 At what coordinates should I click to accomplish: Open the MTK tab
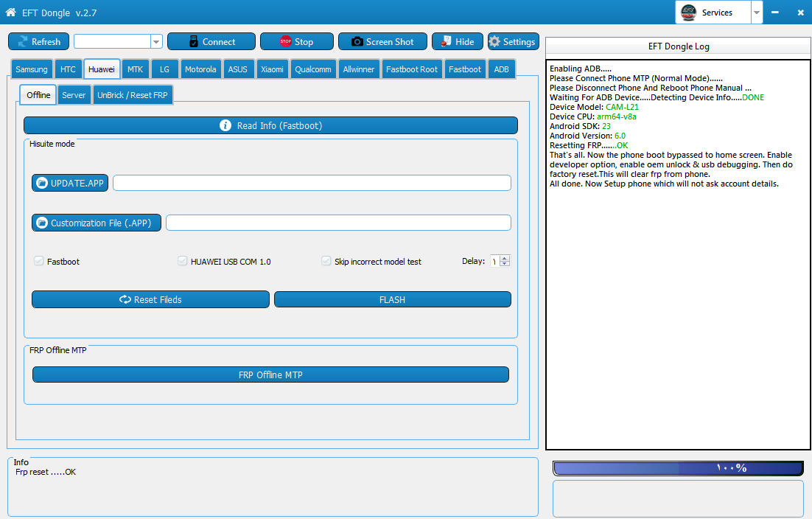(135, 69)
